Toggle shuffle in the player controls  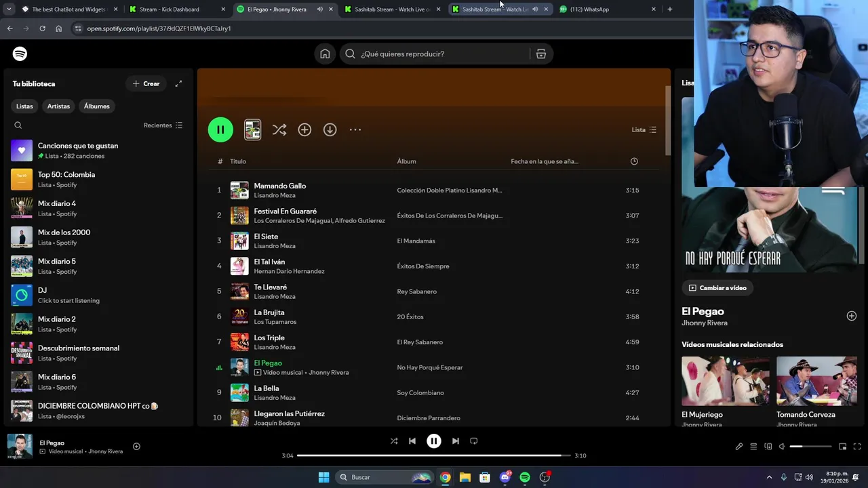point(394,441)
